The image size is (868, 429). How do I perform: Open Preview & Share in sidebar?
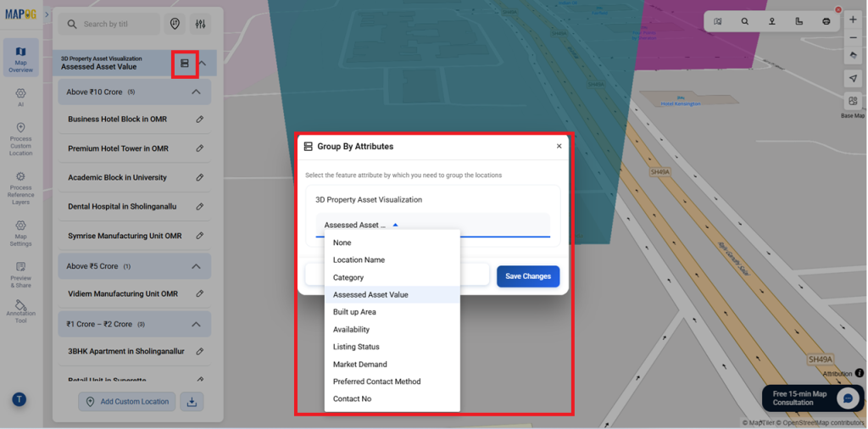click(x=20, y=275)
